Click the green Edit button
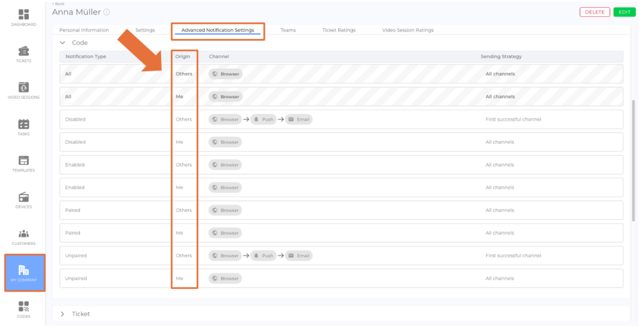The image size is (644, 330). (625, 12)
